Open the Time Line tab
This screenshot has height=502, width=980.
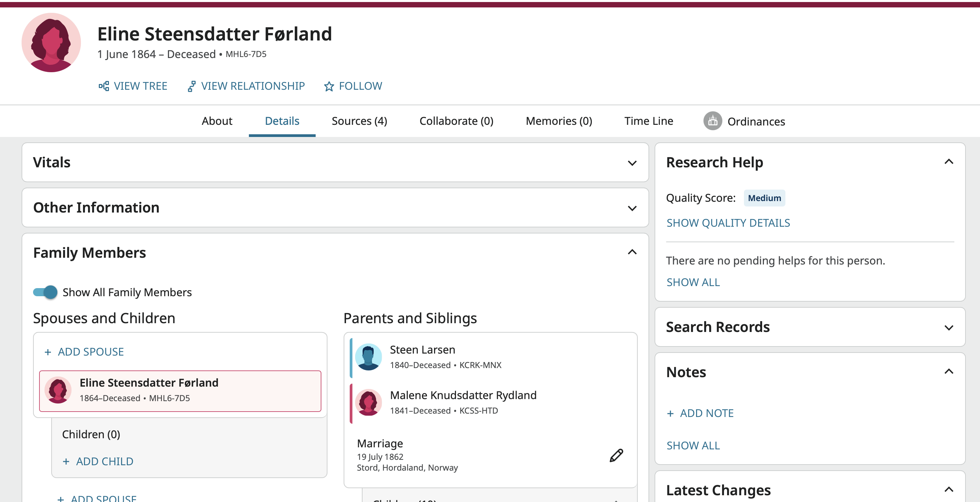click(648, 121)
